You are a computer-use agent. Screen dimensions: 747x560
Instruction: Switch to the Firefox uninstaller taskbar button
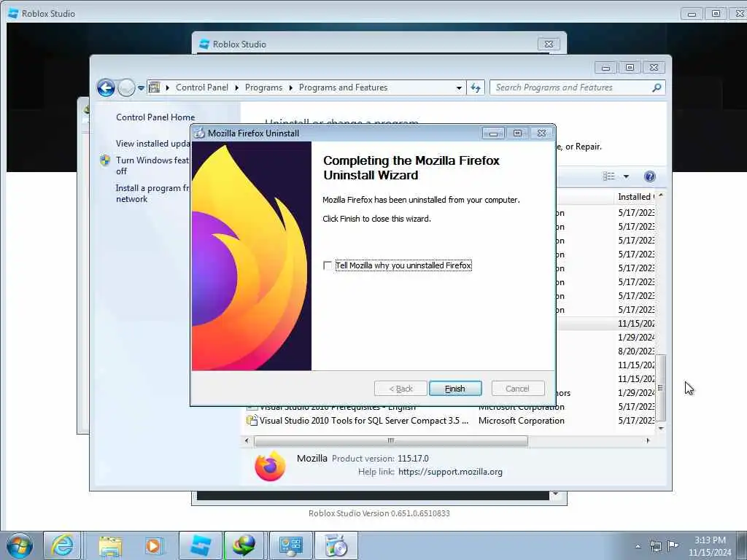pos(336,545)
